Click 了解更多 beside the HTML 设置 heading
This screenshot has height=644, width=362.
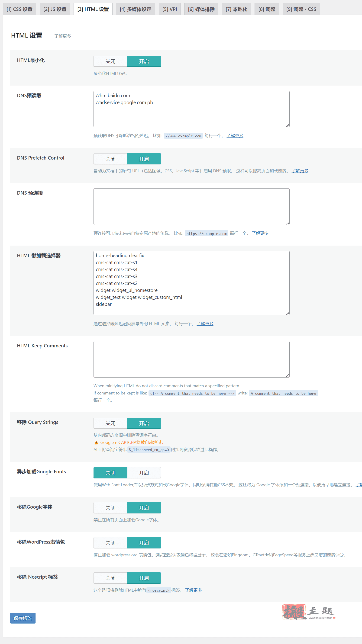pos(63,36)
